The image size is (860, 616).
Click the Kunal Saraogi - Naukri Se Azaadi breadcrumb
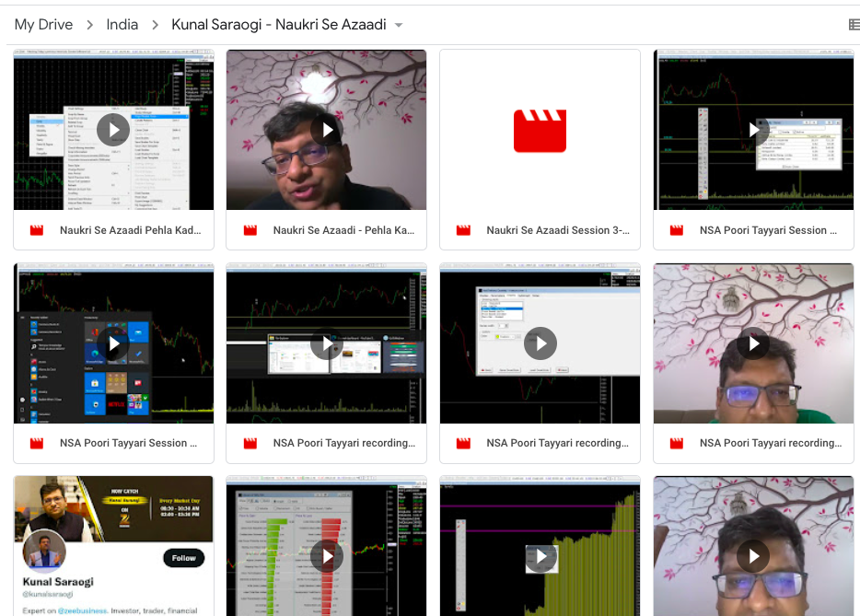coord(278,25)
